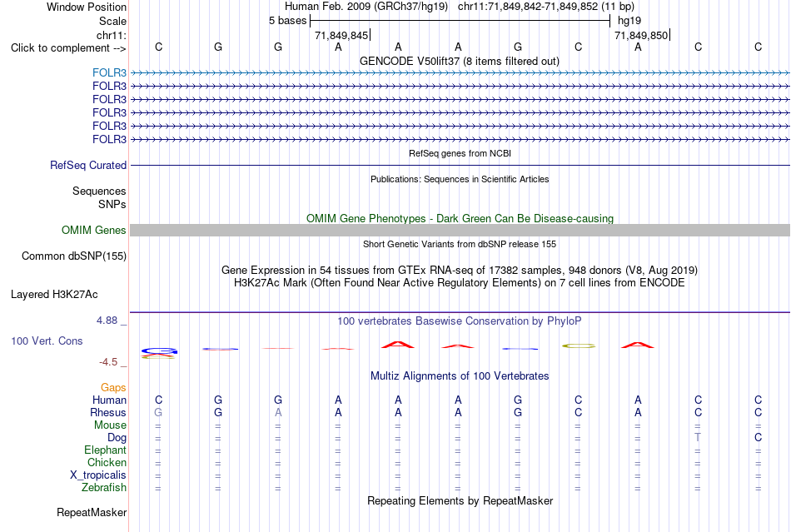The image size is (791, 532).
Task: Open Publications: Sequences in Scientific Articles title
Action: 460,179
